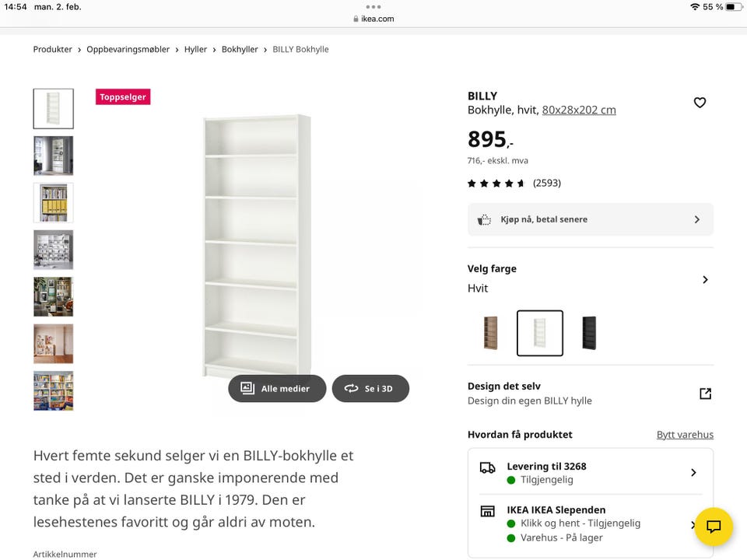Open the "Bytt varehus" link
Image resolution: width=747 pixels, height=560 pixels.
click(x=685, y=434)
